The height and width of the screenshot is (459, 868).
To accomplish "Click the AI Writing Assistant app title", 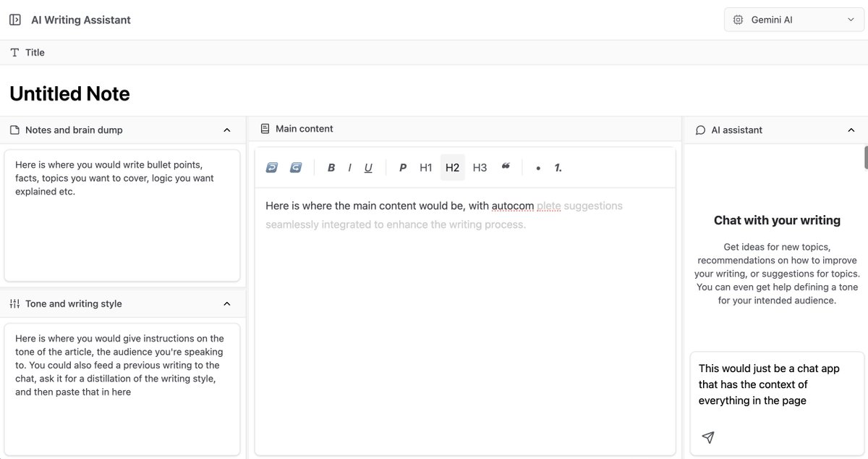I will [81, 20].
